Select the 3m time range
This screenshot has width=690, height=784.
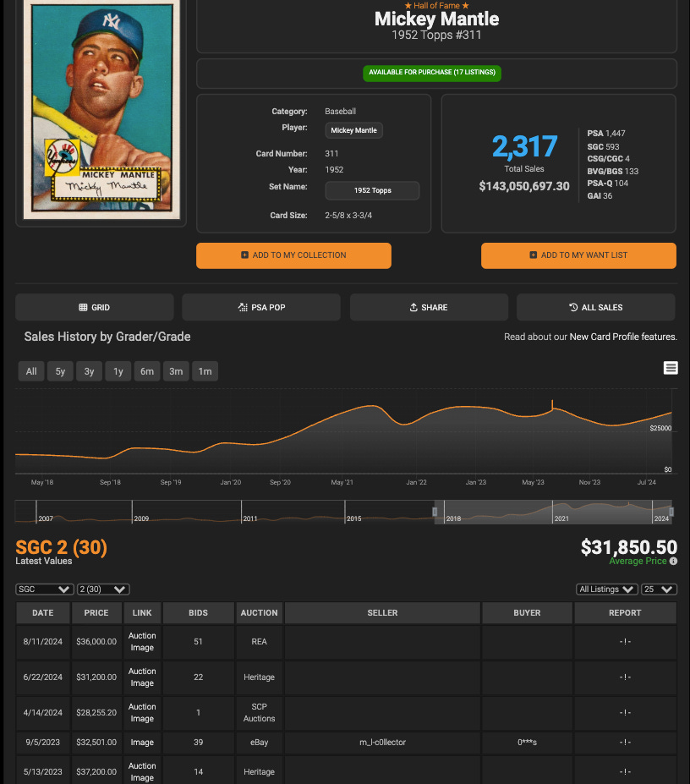click(x=176, y=371)
